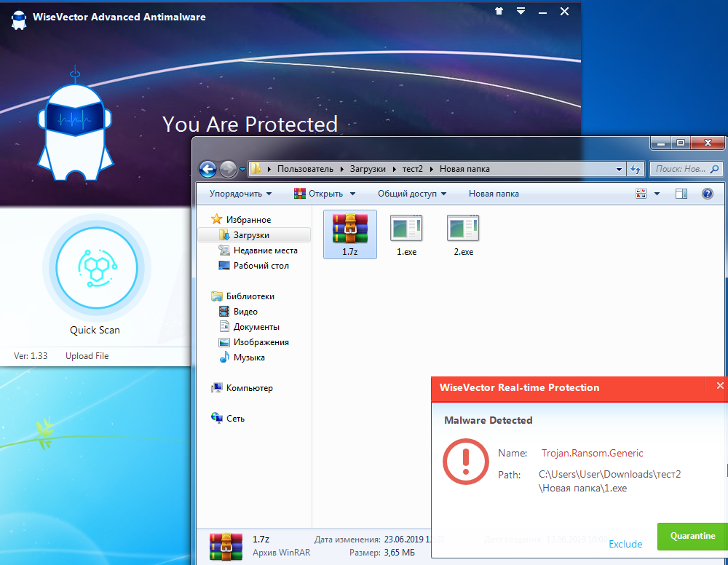Viewport: 728px width, 565px height.
Task: Click the search magnifier icon
Action: pos(715,169)
